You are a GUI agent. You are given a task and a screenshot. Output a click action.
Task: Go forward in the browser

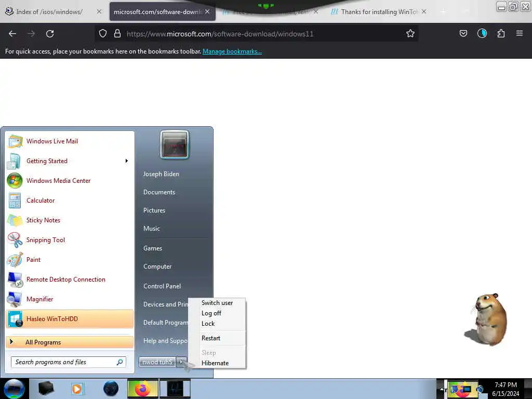point(31,34)
